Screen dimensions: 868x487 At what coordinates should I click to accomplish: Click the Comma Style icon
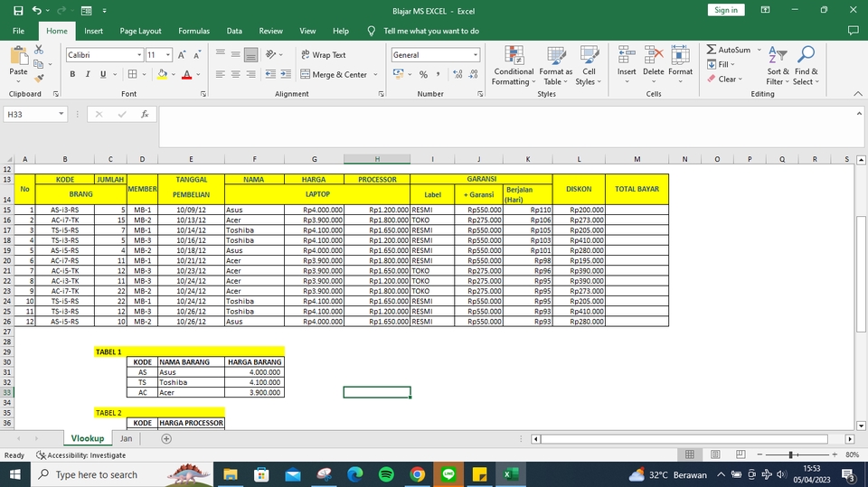tap(438, 74)
